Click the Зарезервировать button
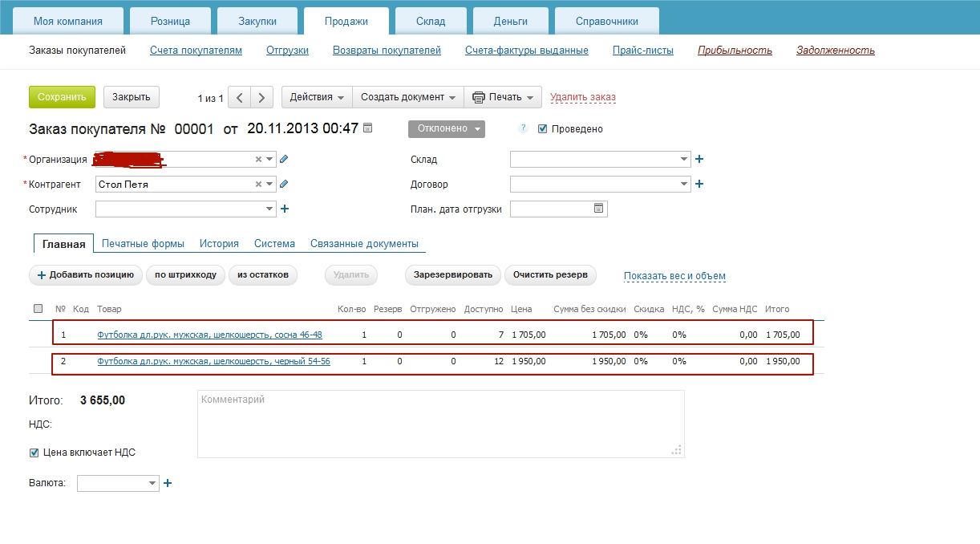This screenshot has width=980, height=544. coord(453,275)
